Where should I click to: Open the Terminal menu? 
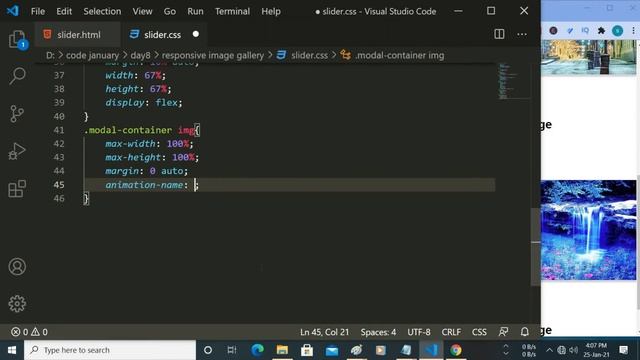(232, 11)
